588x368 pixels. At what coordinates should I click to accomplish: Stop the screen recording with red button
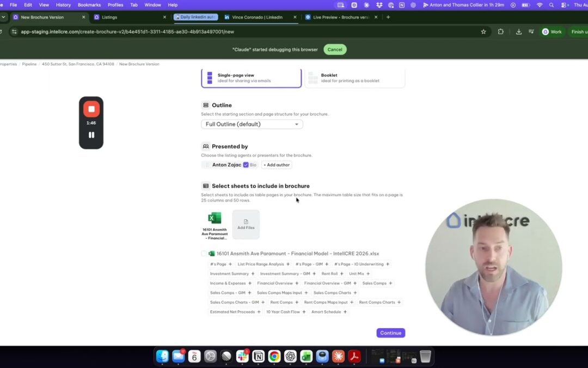[91, 109]
